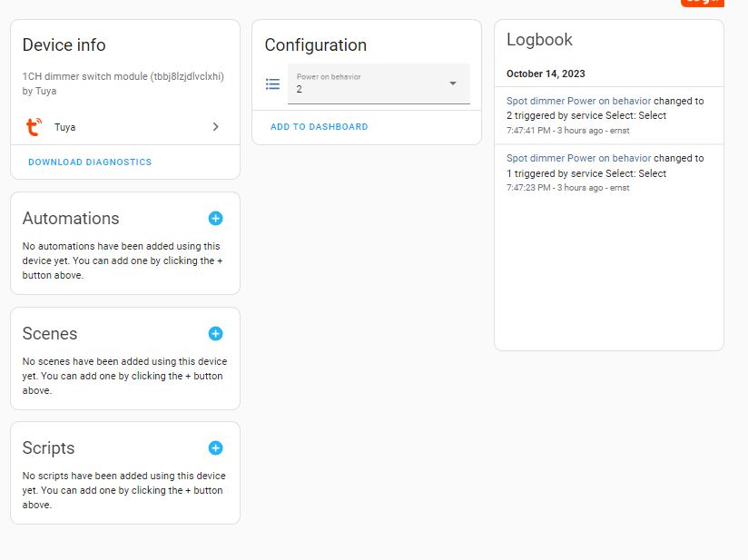Click the Scripts card heading
The width and height of the screenshot is (748, 560).
[x=48, y=447]
